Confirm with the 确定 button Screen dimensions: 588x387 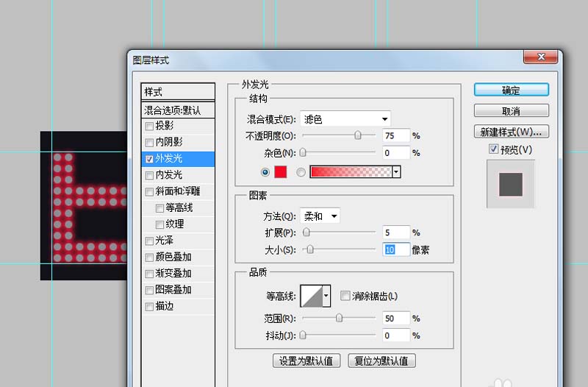tap(511, 90)
